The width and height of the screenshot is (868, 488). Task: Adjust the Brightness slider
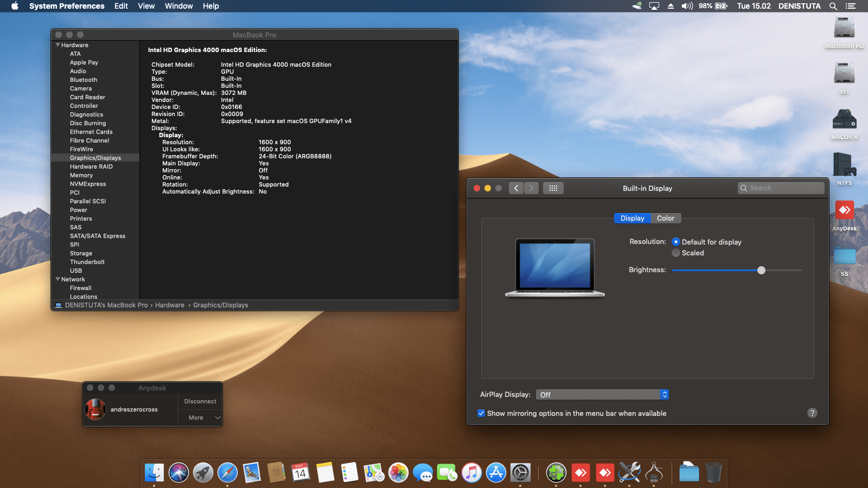click(762, 270)
